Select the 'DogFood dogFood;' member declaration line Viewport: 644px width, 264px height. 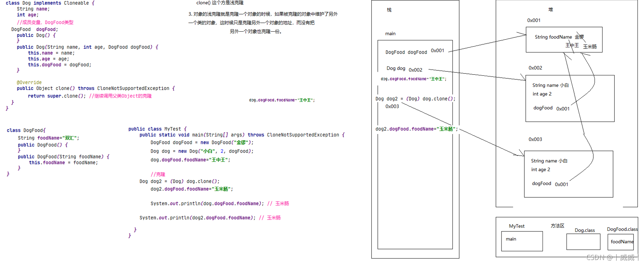click(x=35, y=29)
